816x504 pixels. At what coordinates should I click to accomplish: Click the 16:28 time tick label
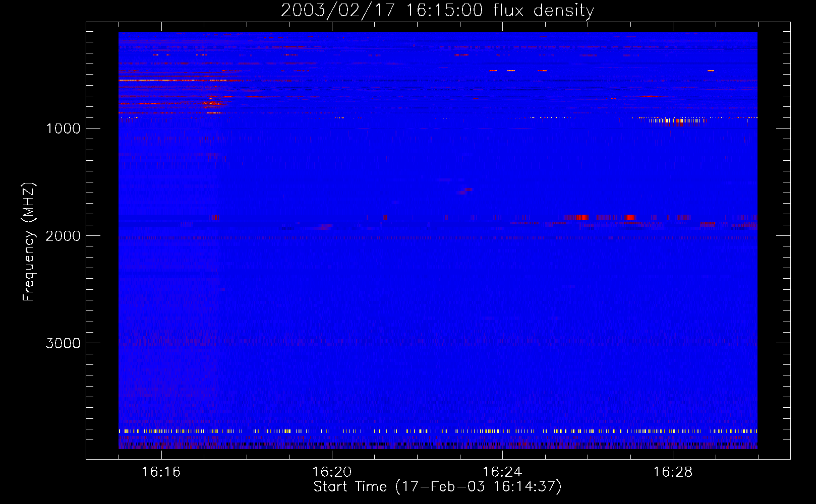(673, 472)
